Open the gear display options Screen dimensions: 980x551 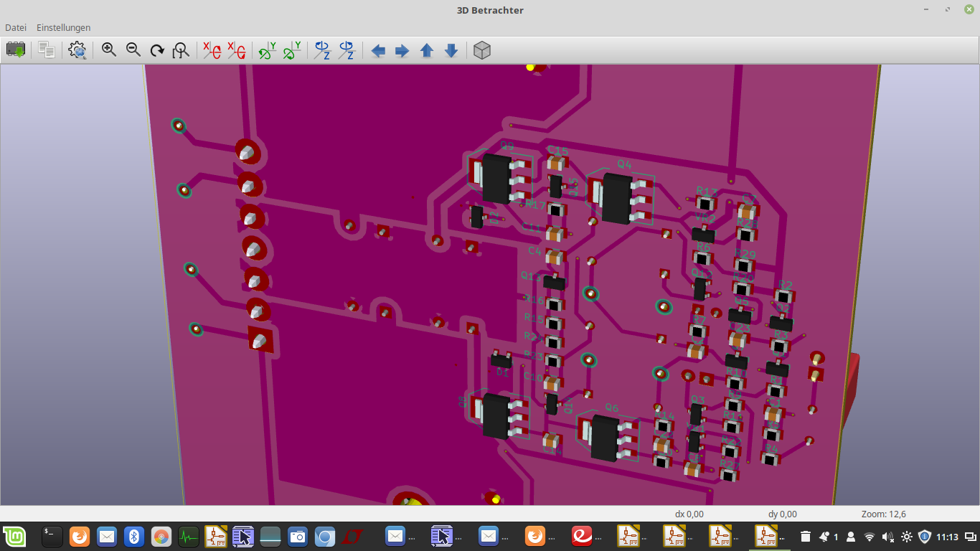point(77,50)
